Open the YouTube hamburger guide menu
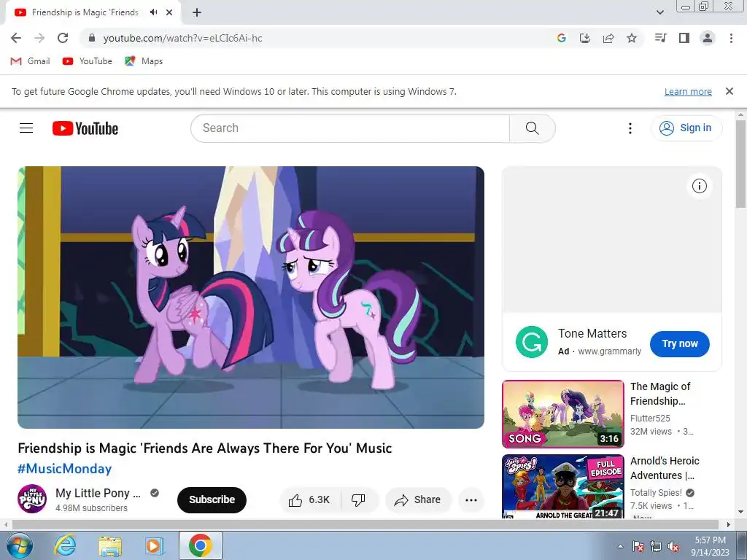 point(26,128)
